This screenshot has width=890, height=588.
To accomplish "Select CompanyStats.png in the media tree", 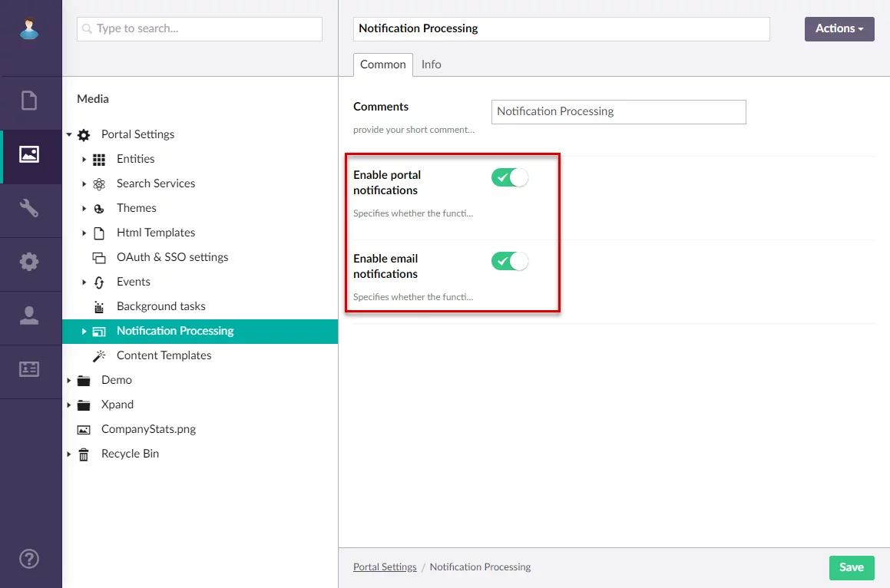I will (x=148, y=429).
